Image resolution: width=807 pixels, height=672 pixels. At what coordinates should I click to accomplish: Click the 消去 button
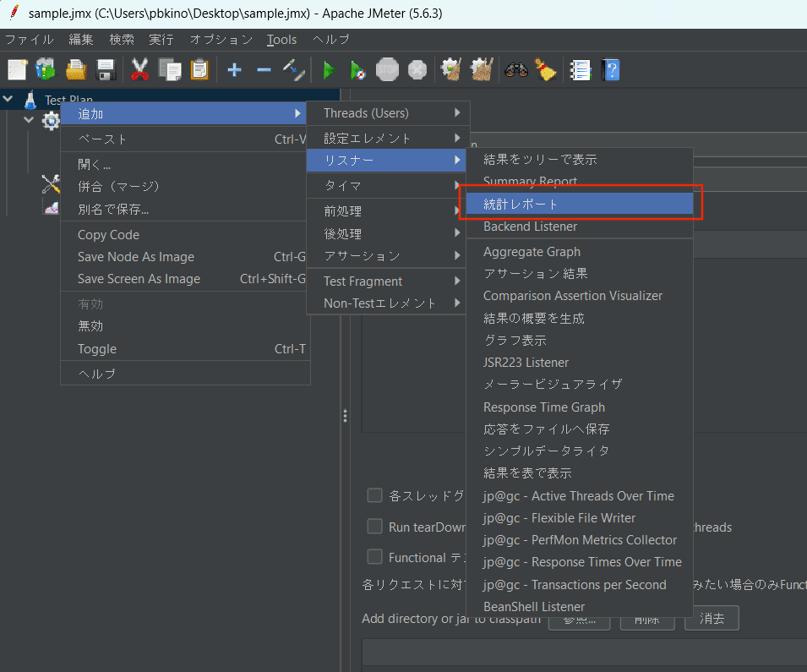pyautogui.click(x=712, y=618)
